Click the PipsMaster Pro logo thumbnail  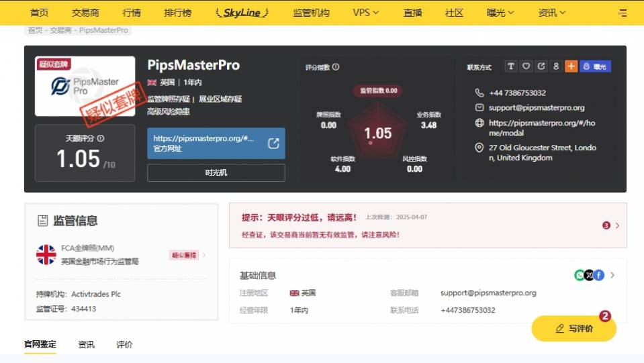[85, 86]
